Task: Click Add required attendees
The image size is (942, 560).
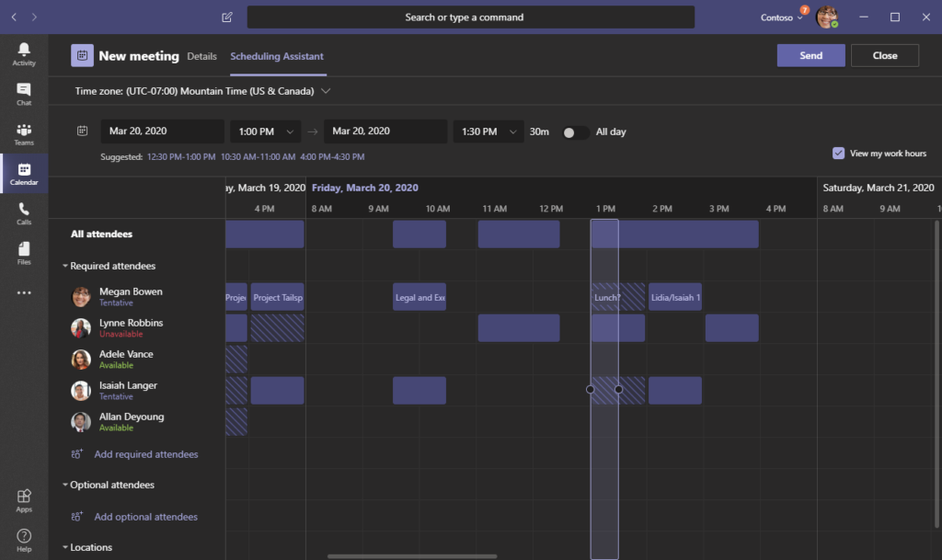Action: coord(146,454)
